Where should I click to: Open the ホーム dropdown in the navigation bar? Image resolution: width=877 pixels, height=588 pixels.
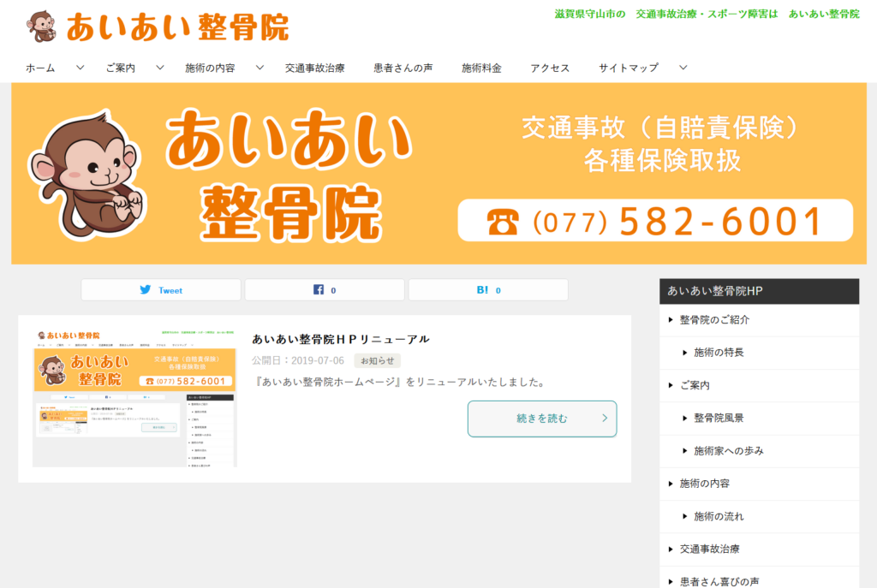tap(81, 66)
